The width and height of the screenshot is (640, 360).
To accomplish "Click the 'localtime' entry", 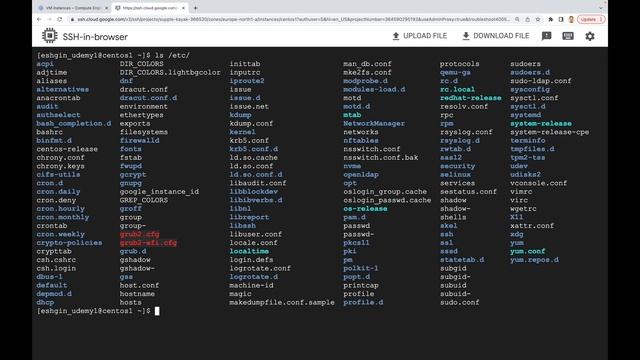I will (x=249, y=251).
